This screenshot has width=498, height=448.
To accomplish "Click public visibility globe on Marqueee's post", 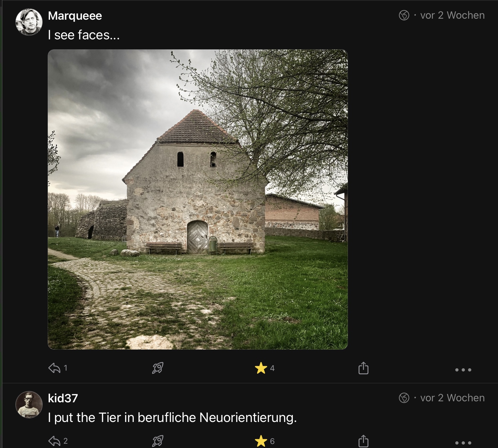I will (x=404, y=15).
